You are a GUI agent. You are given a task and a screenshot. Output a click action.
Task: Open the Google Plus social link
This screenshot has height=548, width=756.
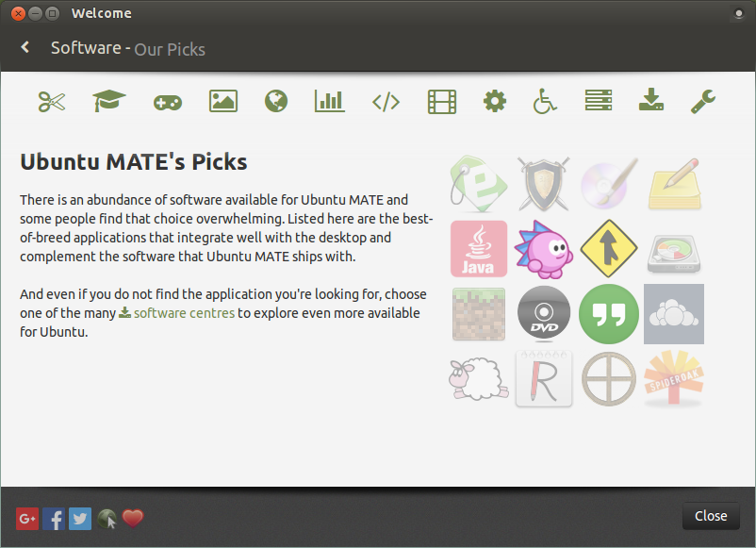coord(27,519)
